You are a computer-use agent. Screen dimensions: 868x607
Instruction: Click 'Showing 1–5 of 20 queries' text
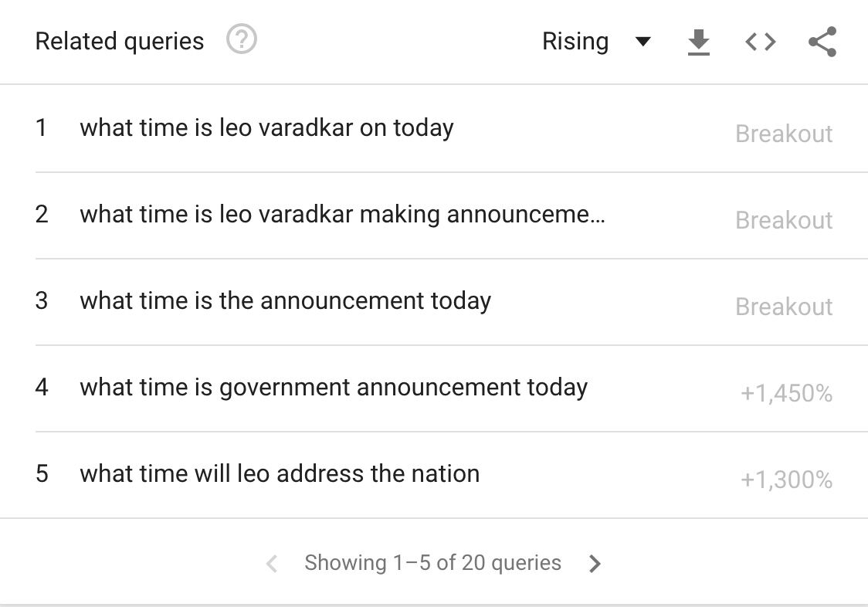click(432, 563)
